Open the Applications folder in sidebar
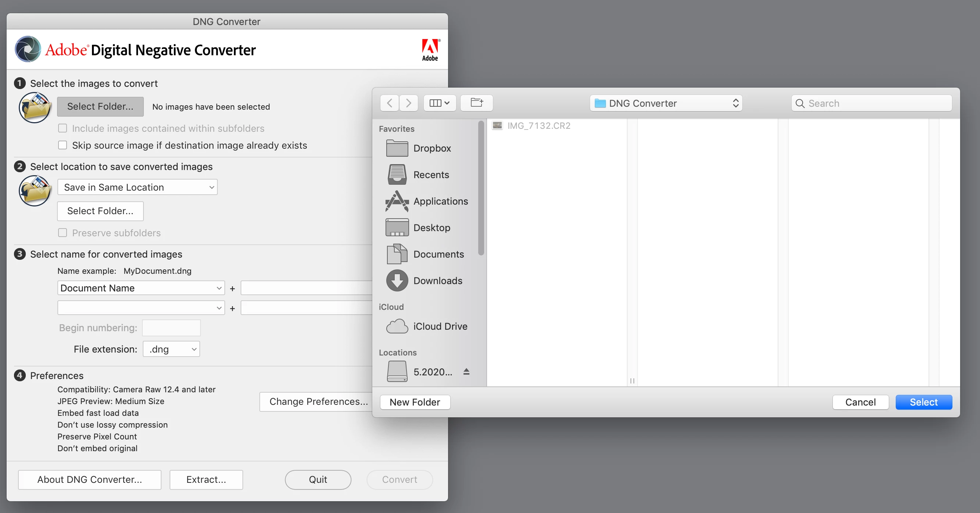This screenshot has height=513, width=980. (440, 201)
